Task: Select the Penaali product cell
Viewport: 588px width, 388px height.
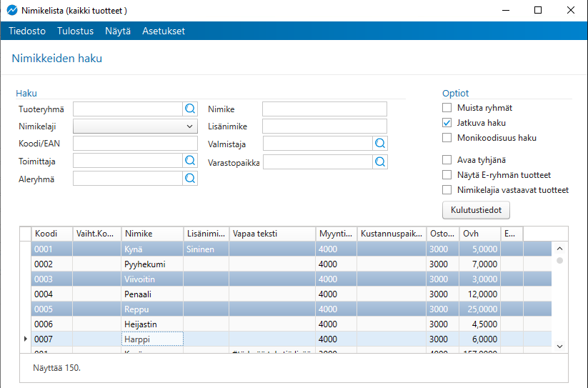Action: tap(152, 294)
